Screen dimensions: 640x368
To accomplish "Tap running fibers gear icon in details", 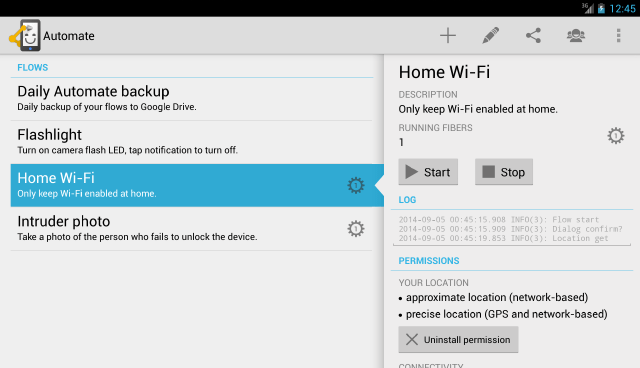I will 616,135.
